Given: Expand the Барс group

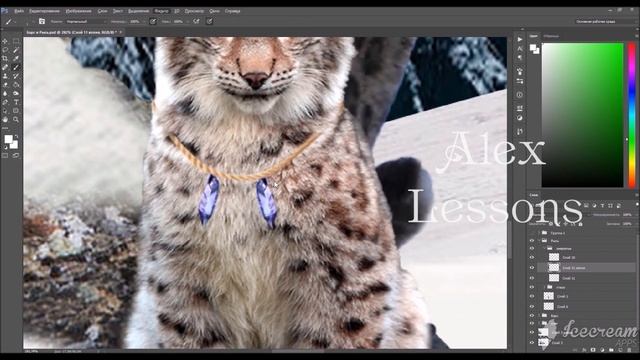Looking at the screenshot, I should (539, 316).
